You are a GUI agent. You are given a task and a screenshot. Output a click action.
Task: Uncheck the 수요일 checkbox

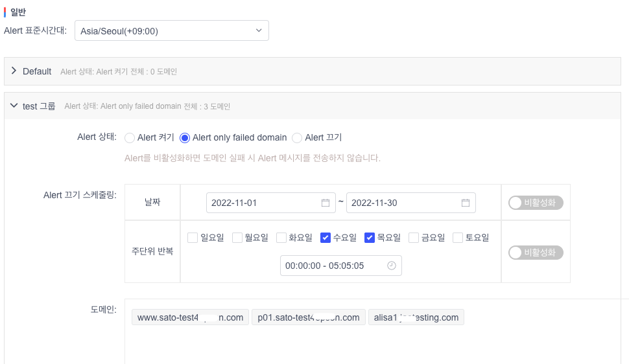(326, 238)
